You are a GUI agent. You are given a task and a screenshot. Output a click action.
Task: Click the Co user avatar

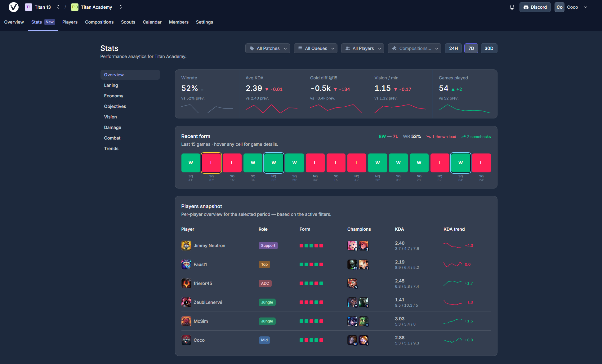(560, 7)
